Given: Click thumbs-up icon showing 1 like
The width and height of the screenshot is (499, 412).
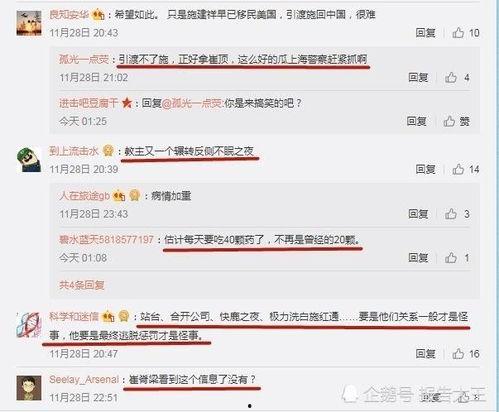Looking at the screenshot, I should click(x=451, y=258).
